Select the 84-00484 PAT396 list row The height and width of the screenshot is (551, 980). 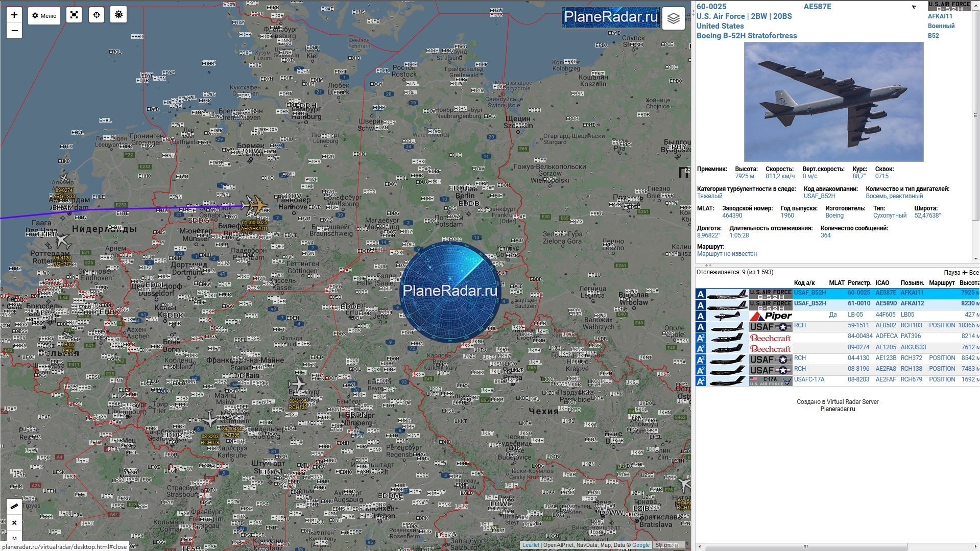(x=837, y=337)
